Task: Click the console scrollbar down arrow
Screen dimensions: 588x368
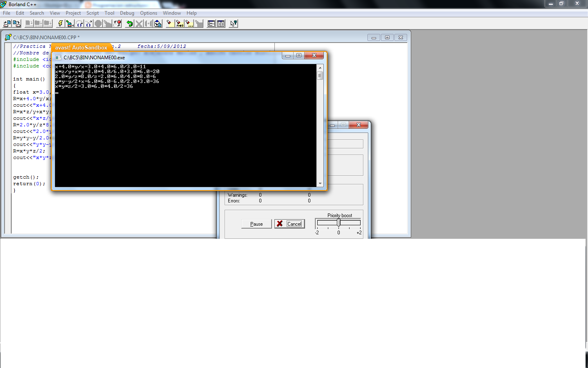Action: coord(320,184)
